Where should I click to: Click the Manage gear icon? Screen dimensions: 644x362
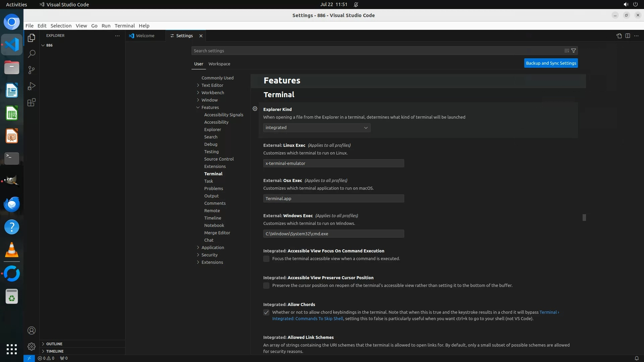(32, 346)
